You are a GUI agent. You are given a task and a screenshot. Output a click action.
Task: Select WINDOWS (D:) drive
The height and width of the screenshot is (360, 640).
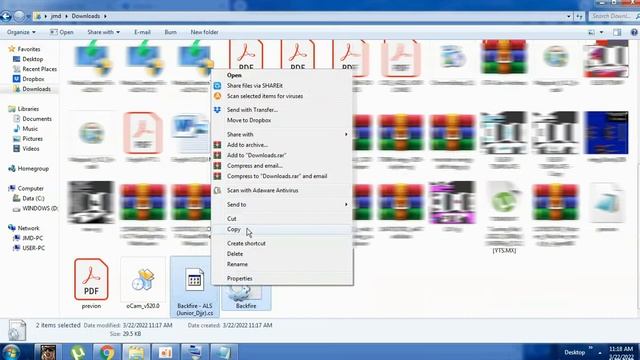pos(40,208)
